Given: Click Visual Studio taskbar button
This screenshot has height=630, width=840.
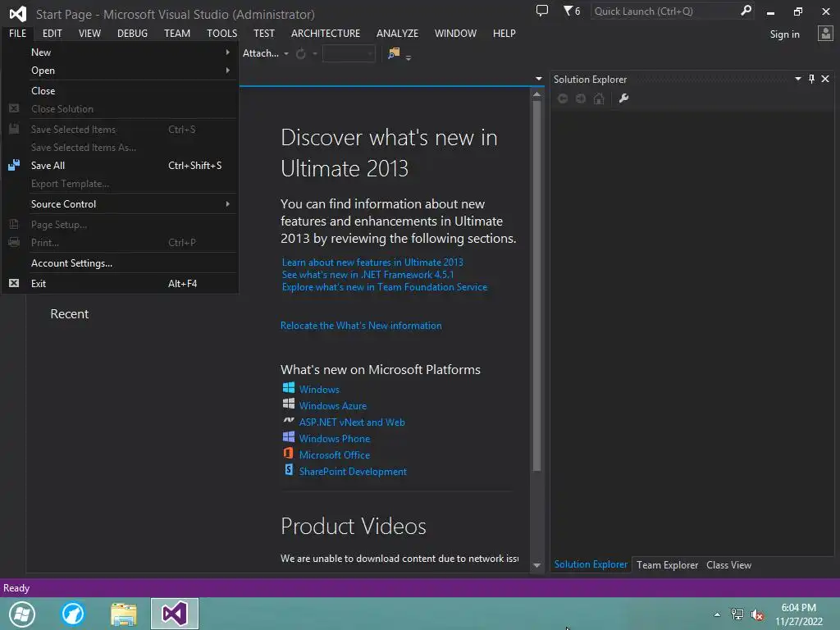Looking at the screenshot, I should coord(175,614).
